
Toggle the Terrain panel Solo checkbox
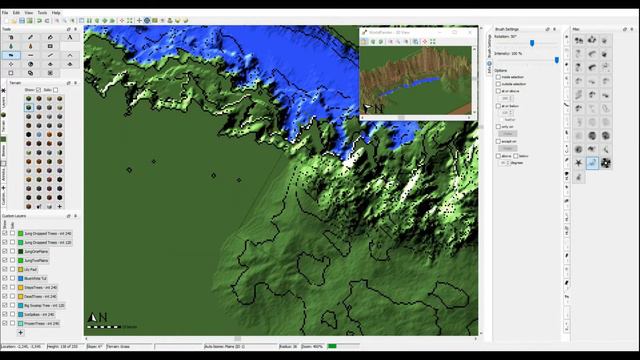tap(56, 90)
